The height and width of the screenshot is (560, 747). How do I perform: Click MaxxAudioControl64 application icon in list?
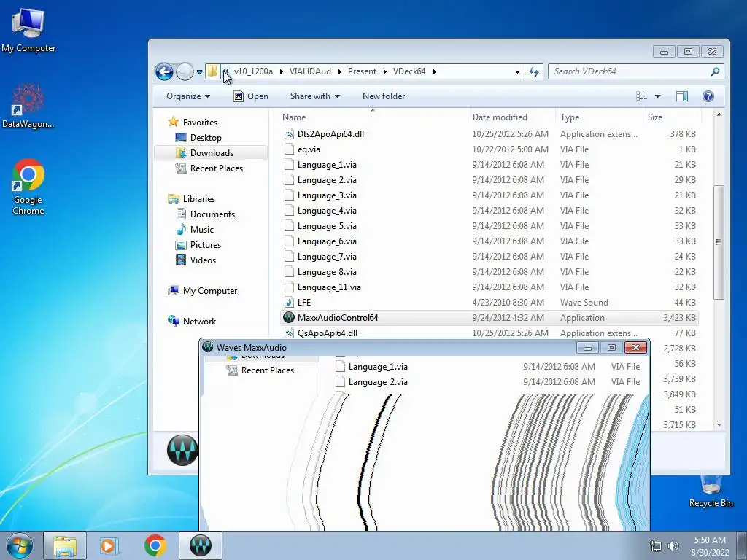tap(289, 317)
